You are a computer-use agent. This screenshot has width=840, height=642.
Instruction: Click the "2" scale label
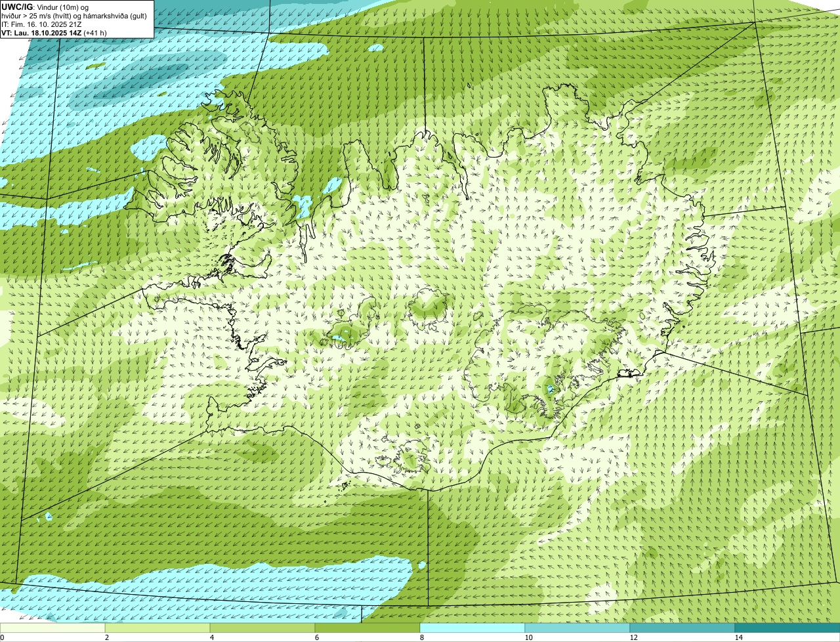click(x=106, y=637)
